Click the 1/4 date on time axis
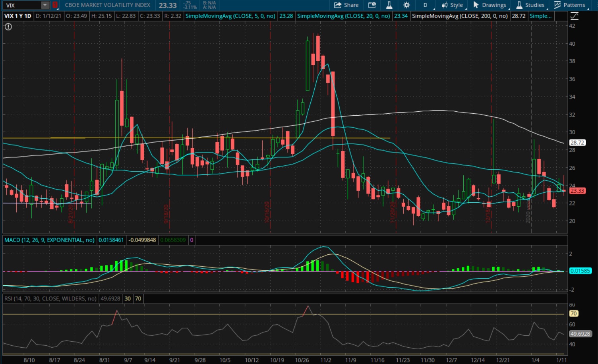The height and width of the screenshot is (364, 598). pyautogui.click(x=535, y=360)
